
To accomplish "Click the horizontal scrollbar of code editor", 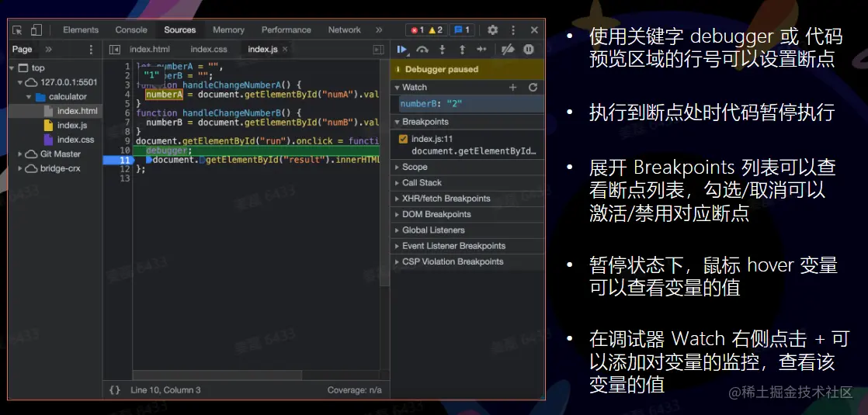I will (218, 375).
